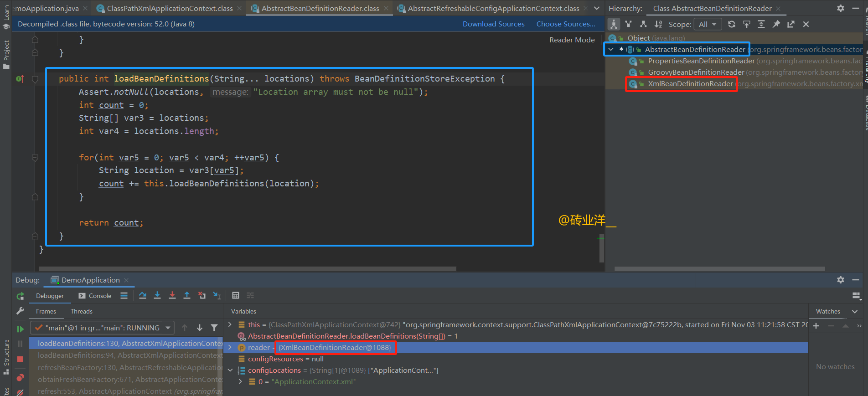This screenshot has width=868, height=396.
Task: Hide the Hierarchy panel using minus icon
Action: point(856,8)
